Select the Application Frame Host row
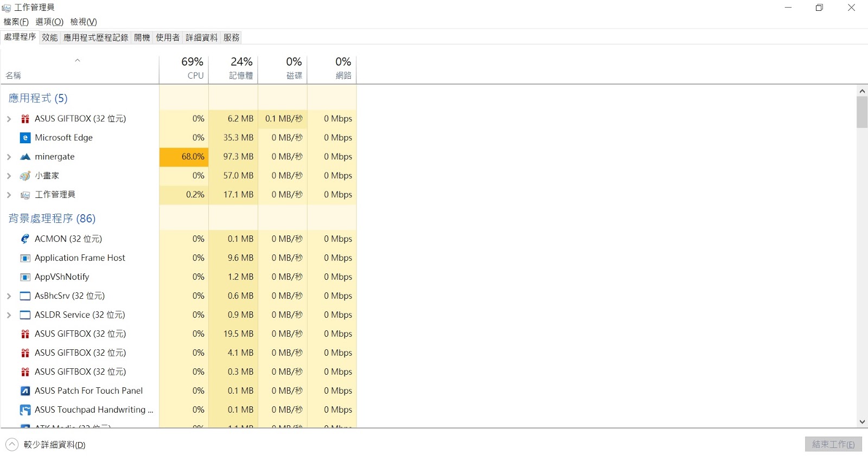Viewport: 868px width, 461px height. tap(178, 258)
